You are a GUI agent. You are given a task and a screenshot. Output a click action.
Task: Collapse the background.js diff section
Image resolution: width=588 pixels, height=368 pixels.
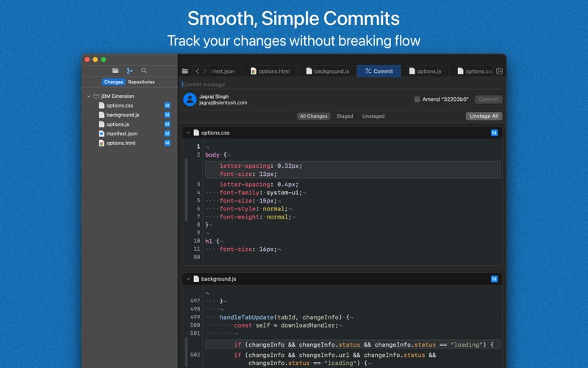[188, 279]
